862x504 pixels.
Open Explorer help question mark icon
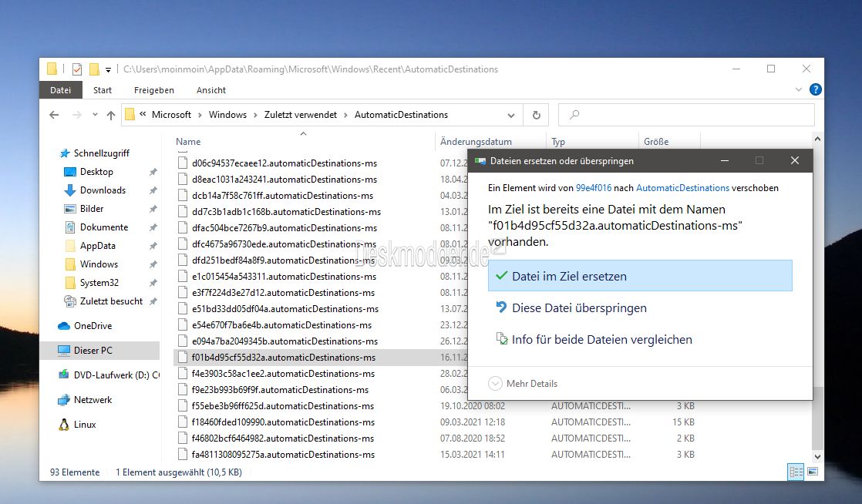point(816,90)
